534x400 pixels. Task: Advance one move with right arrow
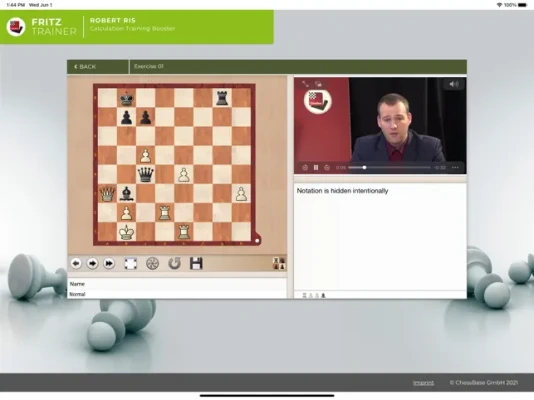[x=92, y=263]
